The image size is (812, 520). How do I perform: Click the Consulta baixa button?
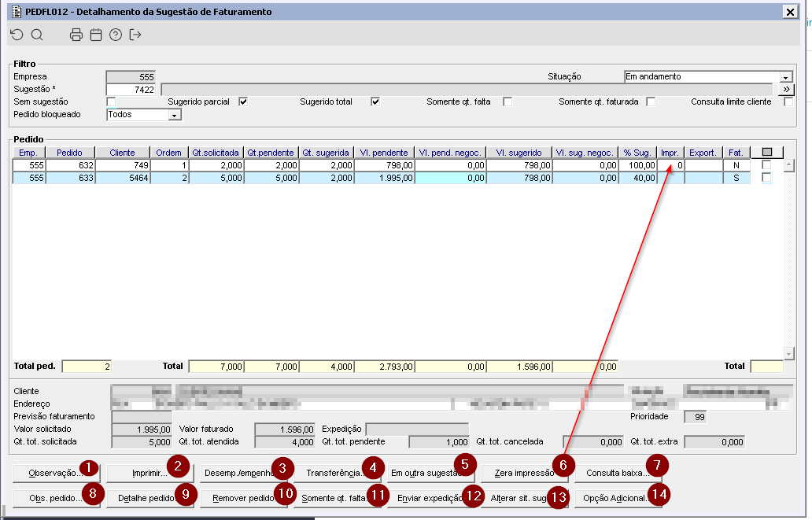pyautogui.click(x=618, y=473)
